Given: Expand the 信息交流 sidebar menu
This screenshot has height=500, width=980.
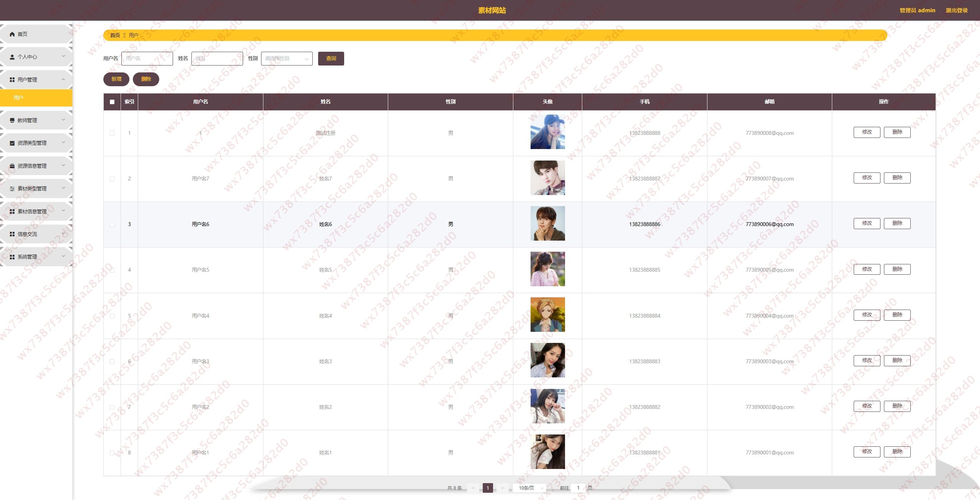Looking at the screenshot, I should [36, 234].
